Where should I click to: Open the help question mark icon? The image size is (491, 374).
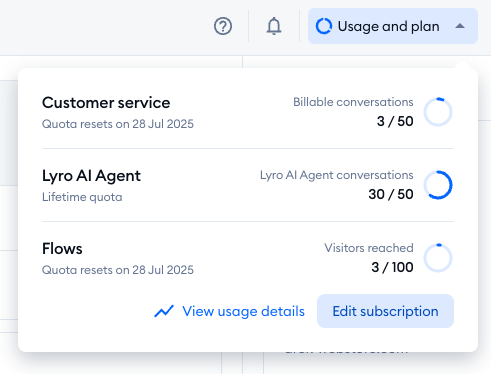pyautogui.click(x=223, y=26)
